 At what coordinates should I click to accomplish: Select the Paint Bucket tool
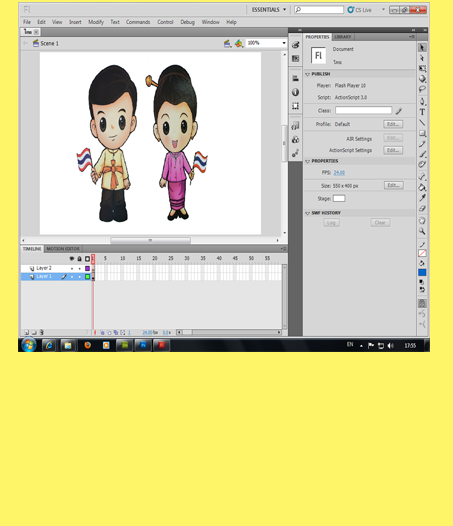[422, 187]
